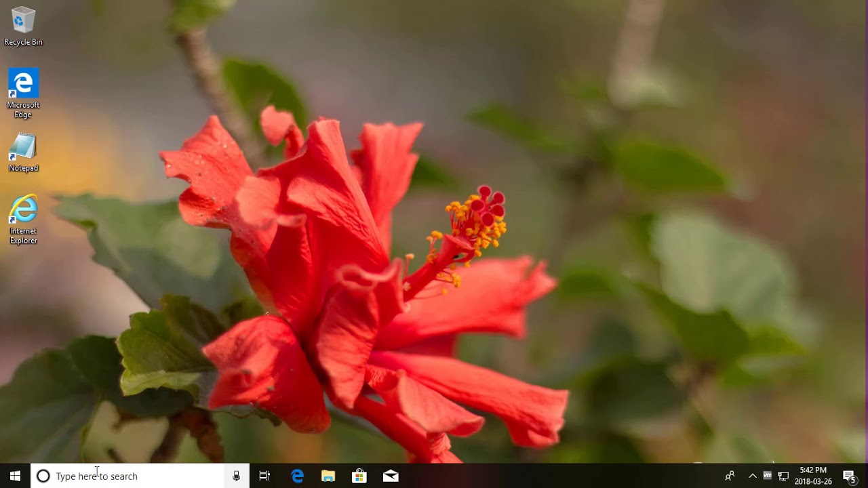Select the Notepad desktop shortcut
Screen dimensions: 868x488
coord(23,153)
